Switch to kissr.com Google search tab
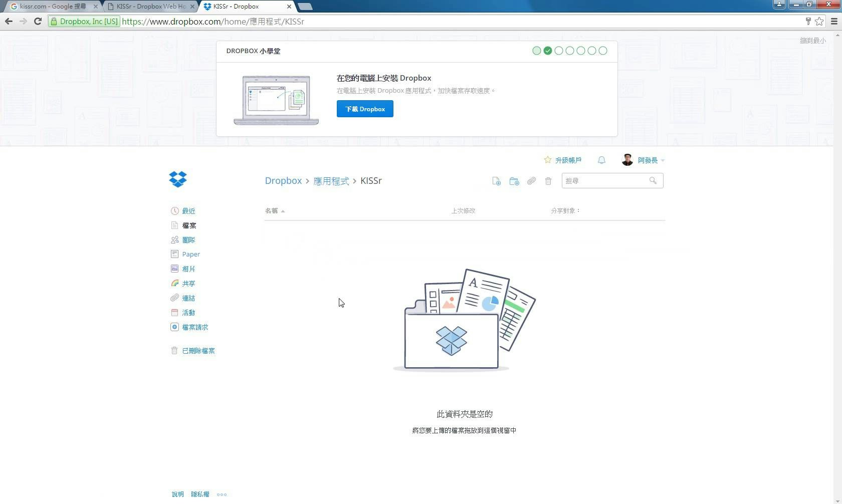The image size is (842, 504). click(52, 7)
